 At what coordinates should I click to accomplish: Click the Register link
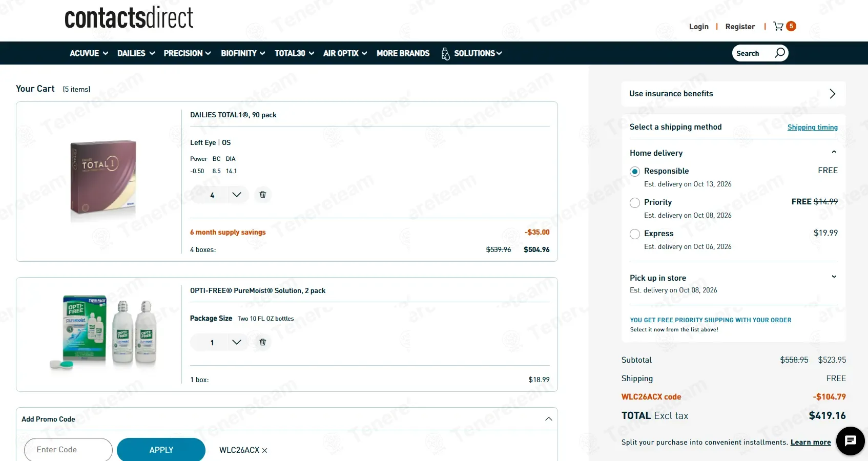pyautogui.click(x=740, y=27)
